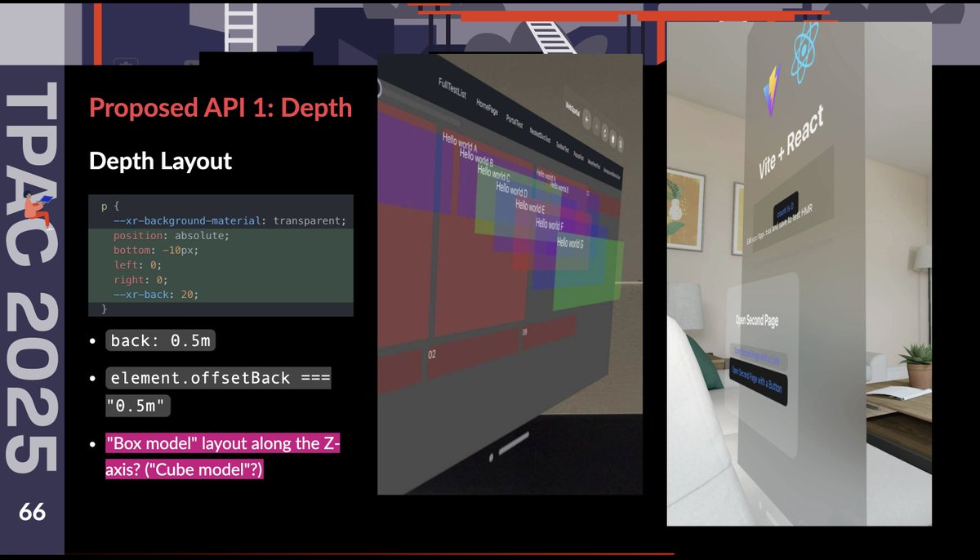The width and height of the screenshot is (980, 560).
Task: Click 'Open Second Page with a Button'
Action: coord(757,383)
